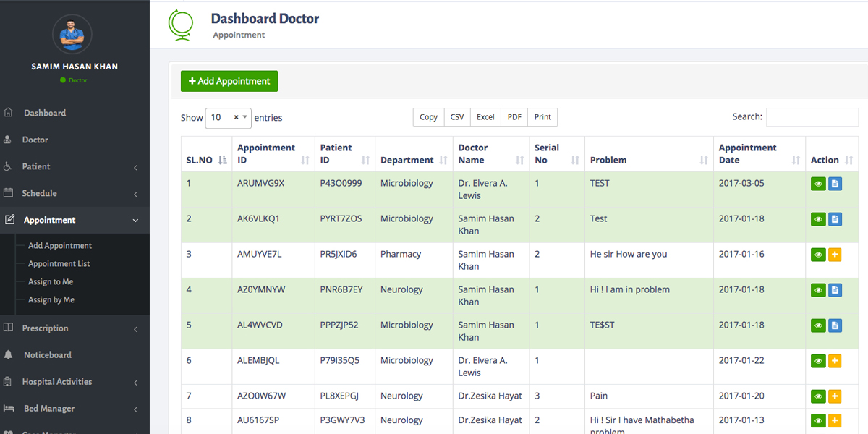Click the globe logo icon in header
This screenshot has width=868, height=434.
pos(180,24)
